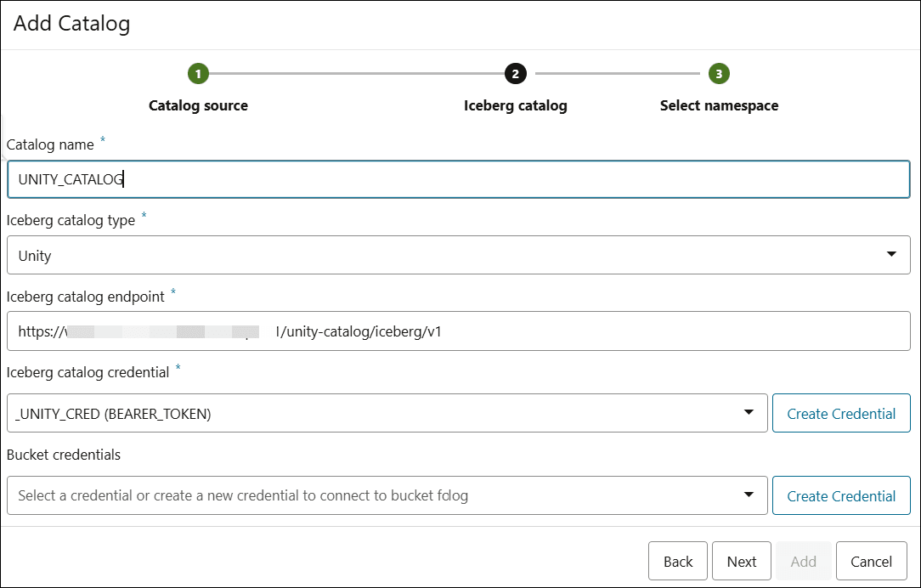
Task: Click the Iceberg catalog step label
Action: pos(515,105)
